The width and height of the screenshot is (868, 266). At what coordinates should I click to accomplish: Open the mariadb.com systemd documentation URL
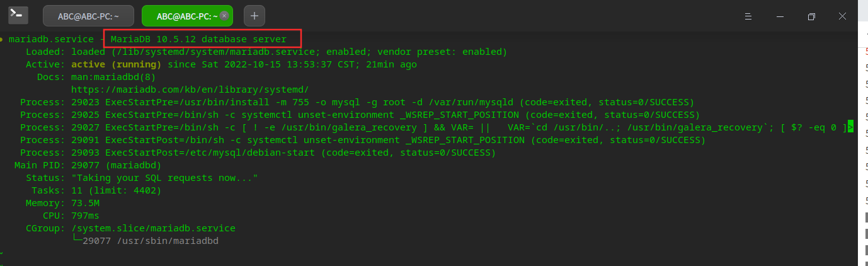(x=190, y=90)
